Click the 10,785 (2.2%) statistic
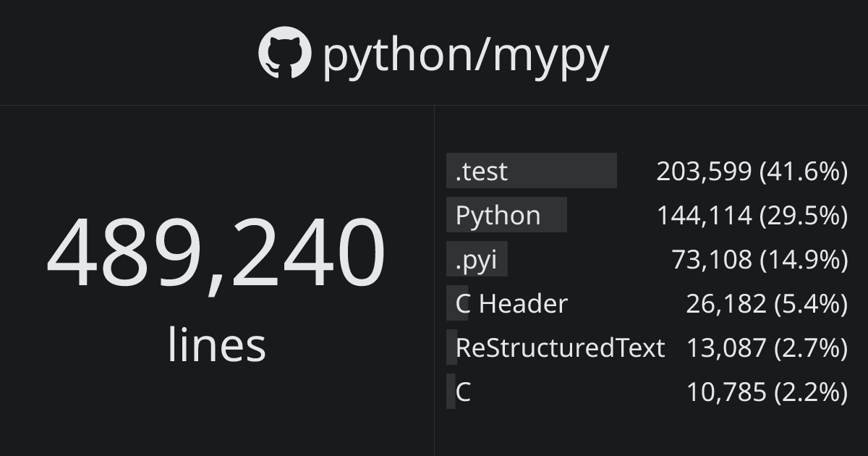Viewport: 868px width, 456px height. tap(767, 392)
